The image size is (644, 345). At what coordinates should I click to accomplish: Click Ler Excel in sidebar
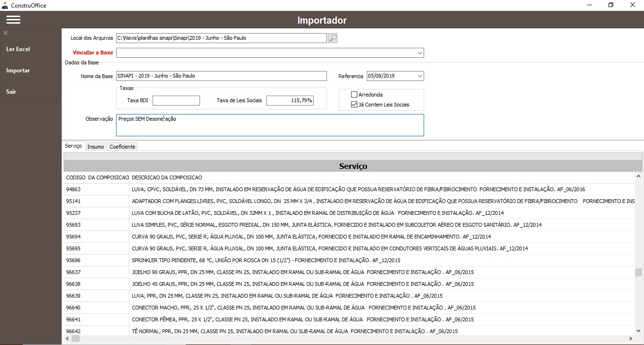[18, 49]
